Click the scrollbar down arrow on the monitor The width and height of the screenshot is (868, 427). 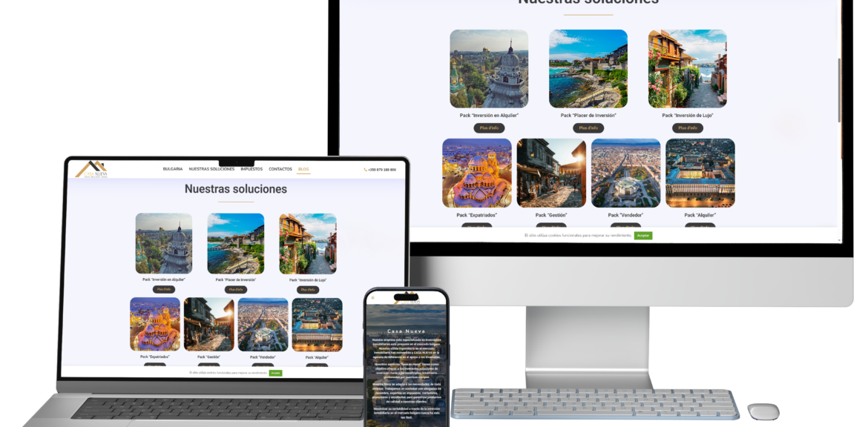click(840, 241)
